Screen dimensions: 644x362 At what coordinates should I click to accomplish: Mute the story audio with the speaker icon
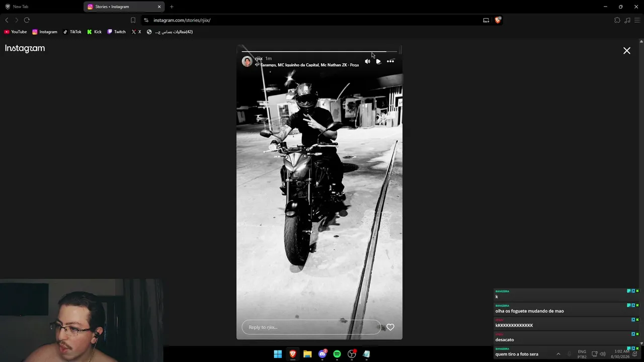point(367,61)
